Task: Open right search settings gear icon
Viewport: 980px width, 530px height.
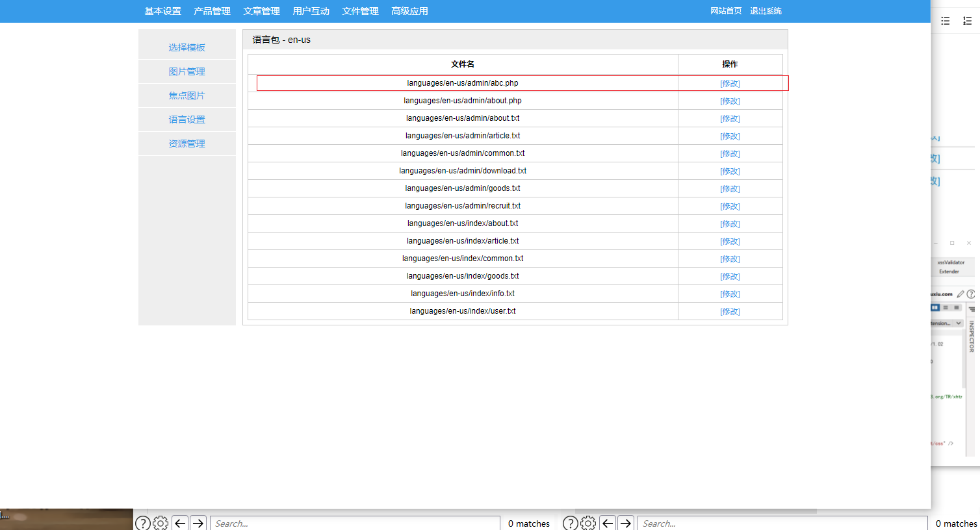Action: coord(588,523)
